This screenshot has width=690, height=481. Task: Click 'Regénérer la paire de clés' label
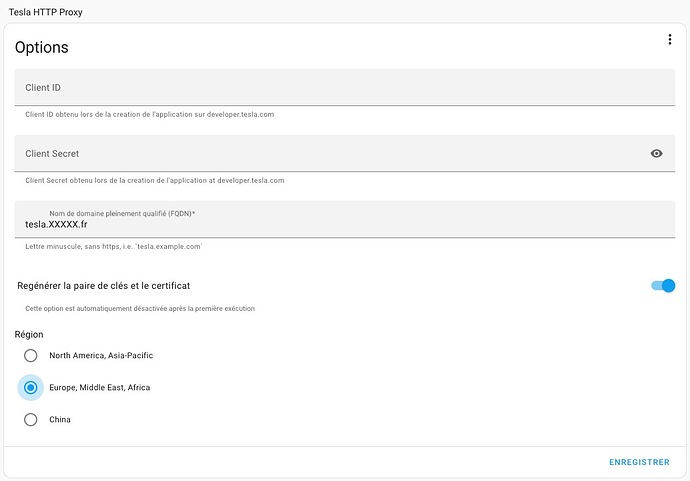pos(104,286)
